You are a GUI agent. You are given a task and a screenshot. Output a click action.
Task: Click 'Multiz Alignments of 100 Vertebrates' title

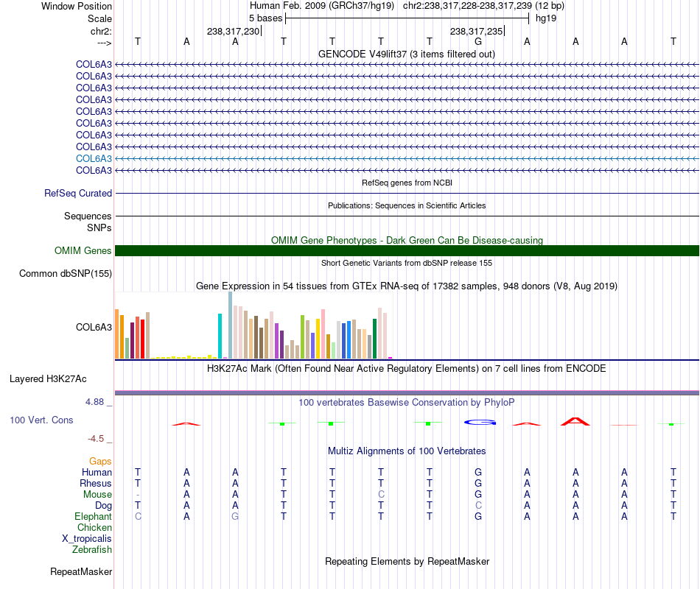click(407, 451)
